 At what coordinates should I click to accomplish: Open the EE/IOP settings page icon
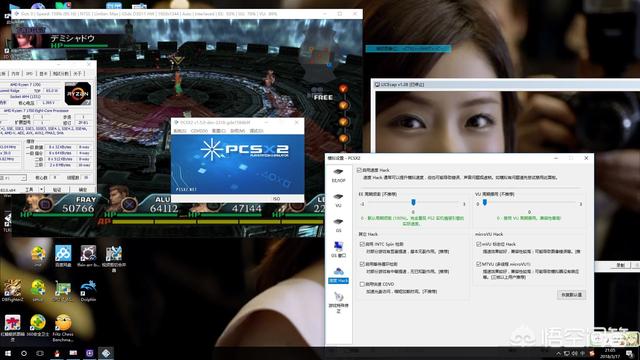point(338,175)
